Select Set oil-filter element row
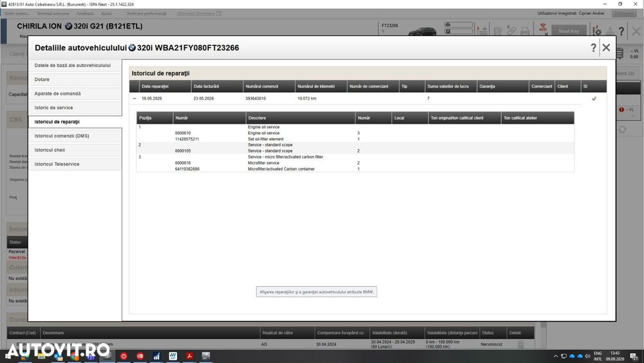The image size is (644, 363). click(x=355, y=139)
